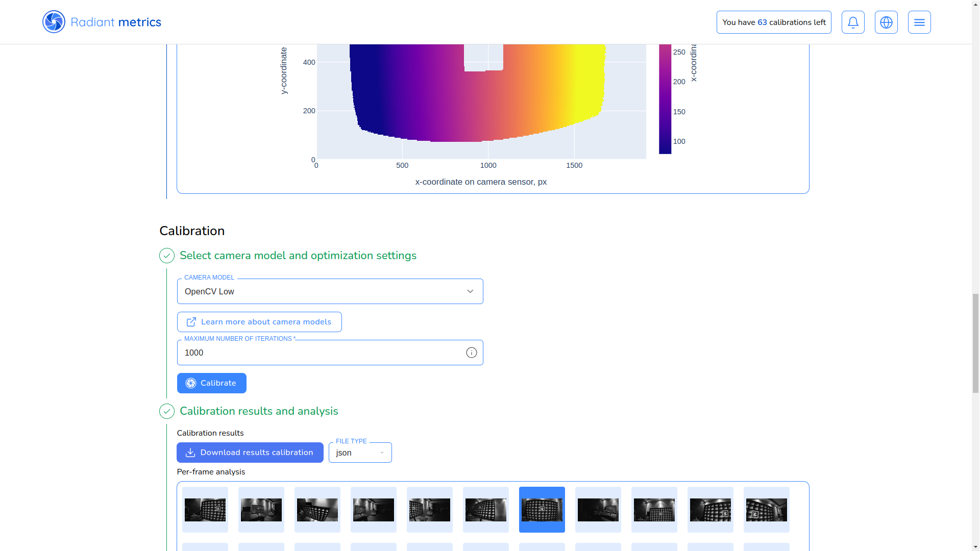Open notifications bell icon
Image resolution: width=980 pixels, height=551 pixels.
[x=853, y=22]
